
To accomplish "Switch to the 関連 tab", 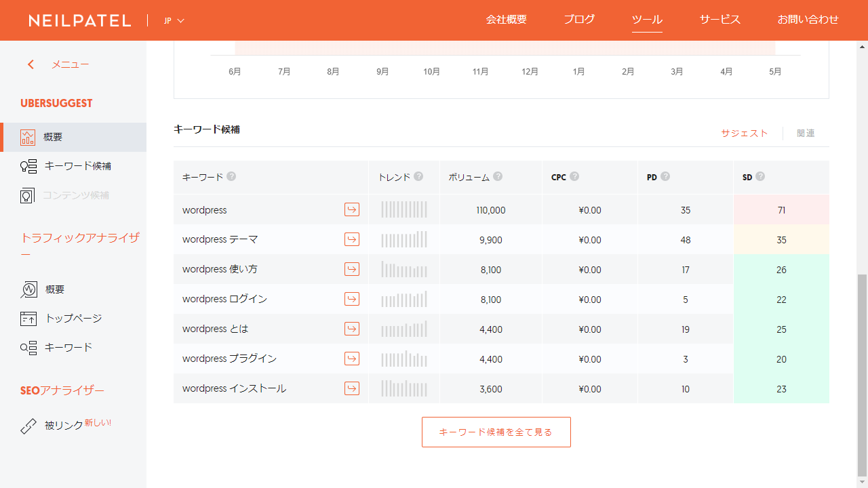I will (x=806, y=134).
